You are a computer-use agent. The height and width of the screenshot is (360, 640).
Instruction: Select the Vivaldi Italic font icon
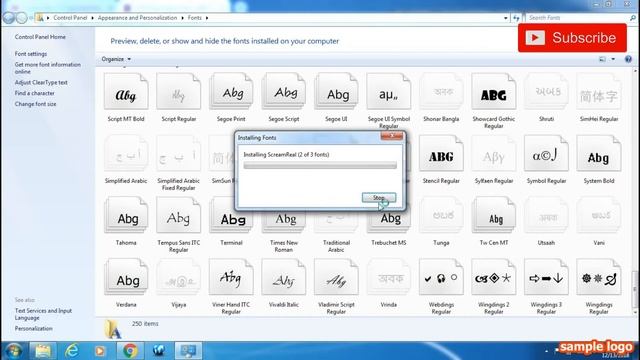pyautogui.click(x=284, y=277)
